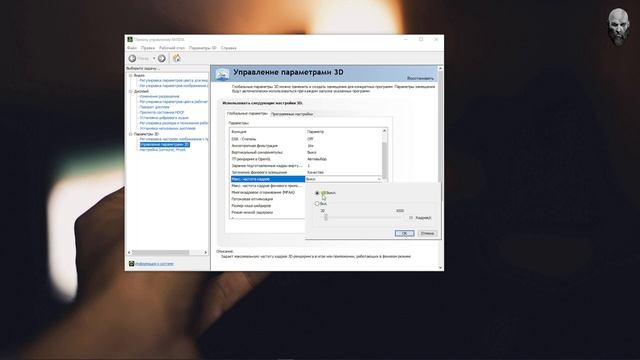This screenshot has width=640, height=360.
Task: Click the system information icon at bottom left
Action: coord(131,264)
